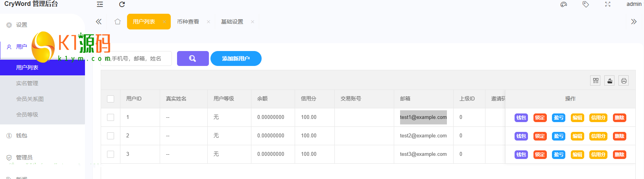The image size is (644, 179).
Task: Click 编辑 for test1 user
Action: pyautogui.click(x=578, y=118)
